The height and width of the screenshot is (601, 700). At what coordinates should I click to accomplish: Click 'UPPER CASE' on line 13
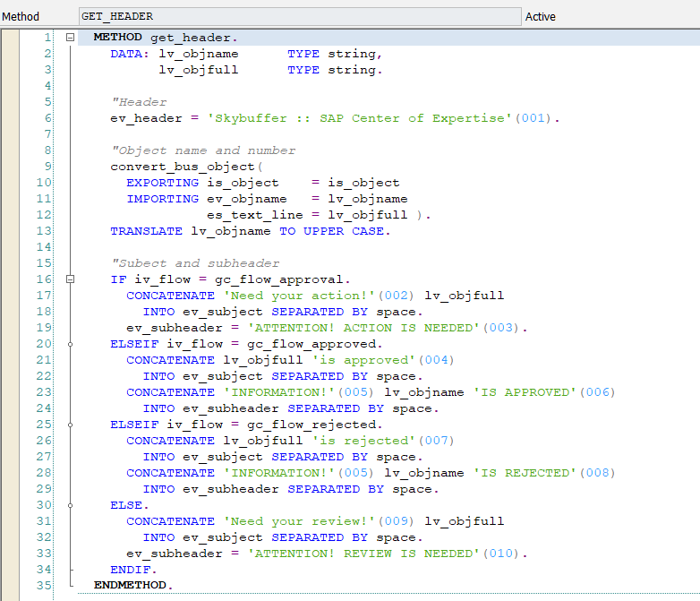coord(344,231)
